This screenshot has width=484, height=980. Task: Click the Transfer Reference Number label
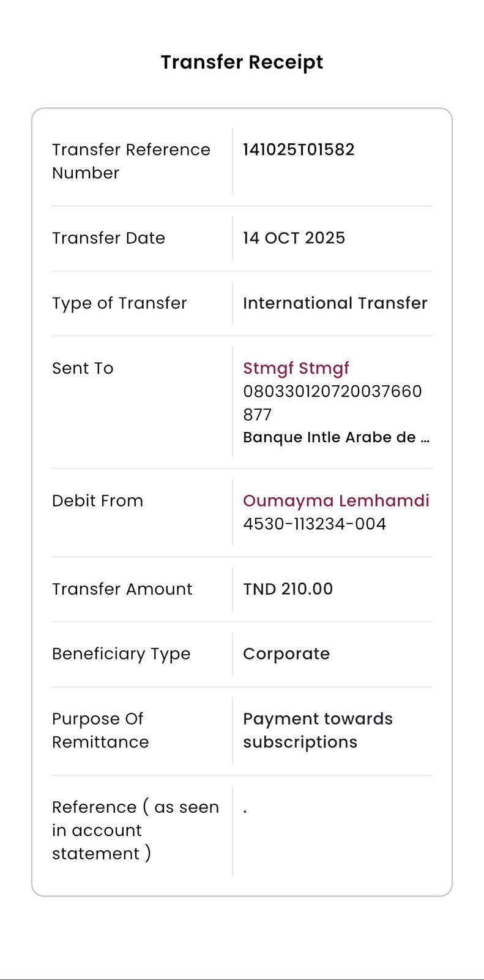pos(131,161)
